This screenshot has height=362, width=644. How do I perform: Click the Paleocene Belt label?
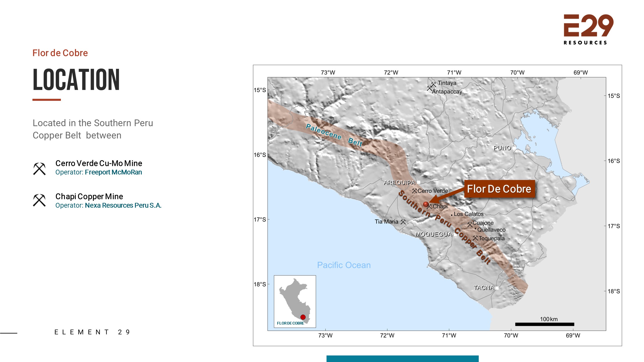pos(334,135)
